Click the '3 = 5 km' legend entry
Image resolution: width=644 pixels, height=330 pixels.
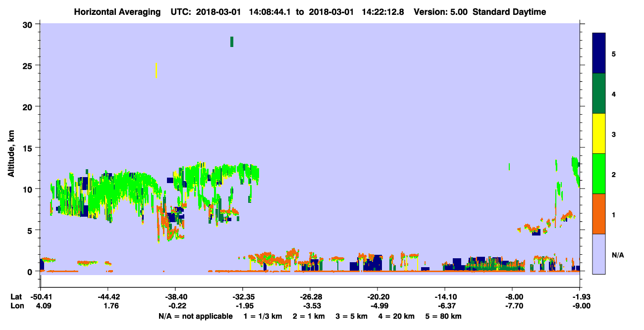(x=351, y=316)
